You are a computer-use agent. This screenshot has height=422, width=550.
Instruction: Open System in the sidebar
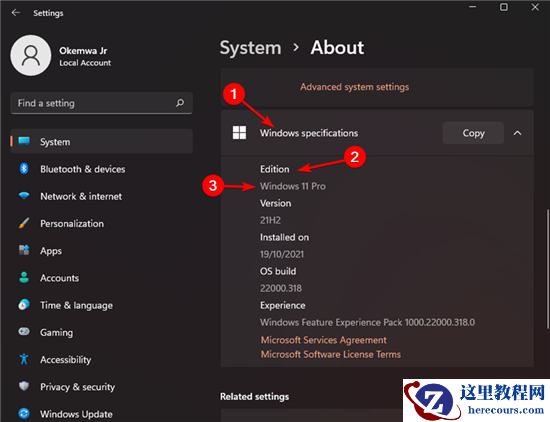[101, 141]
